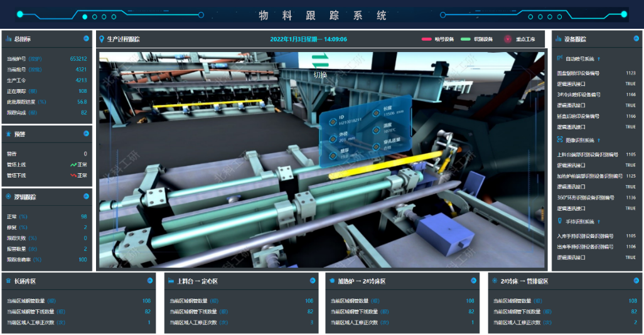The image size is (644, 335).
Task: Select the 加热炉→2#冷床区 panel title
Action: [363, 281]
